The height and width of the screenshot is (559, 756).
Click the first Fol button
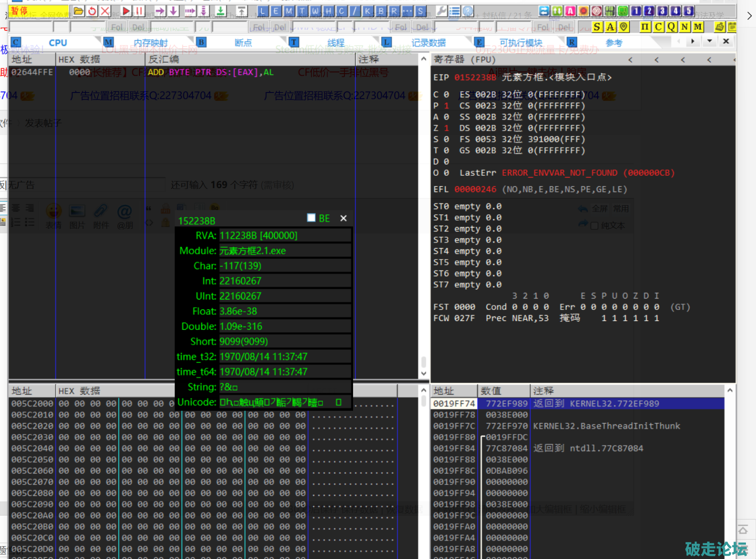click(117, 27)
